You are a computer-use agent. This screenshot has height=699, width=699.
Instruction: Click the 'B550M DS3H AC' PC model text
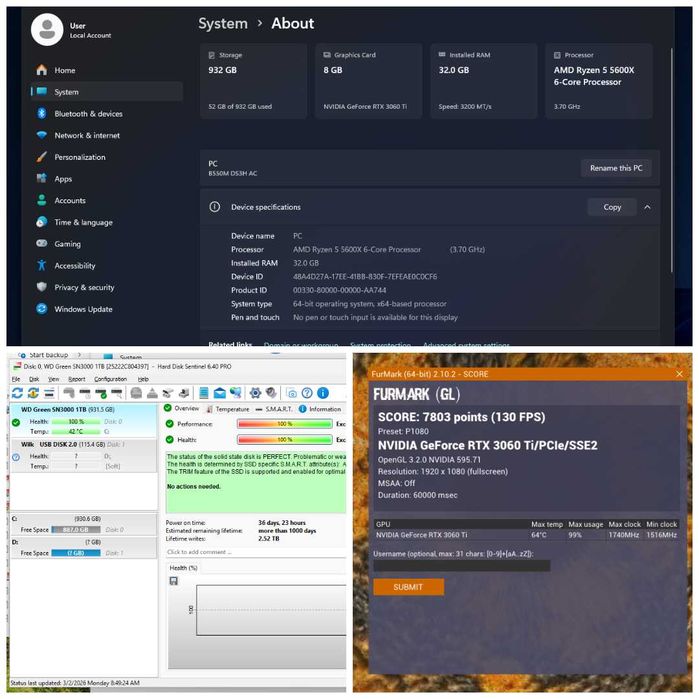click(x=233, y=173)
